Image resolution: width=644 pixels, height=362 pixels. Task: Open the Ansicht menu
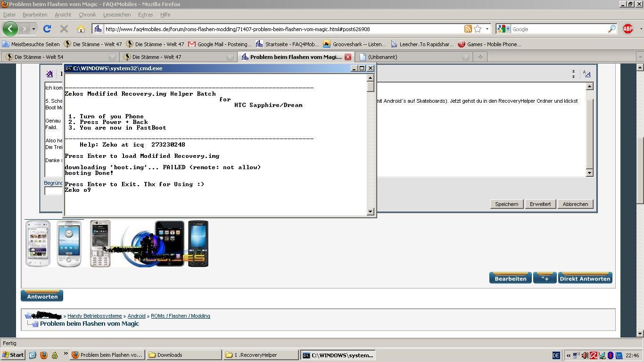coord(63,15)
